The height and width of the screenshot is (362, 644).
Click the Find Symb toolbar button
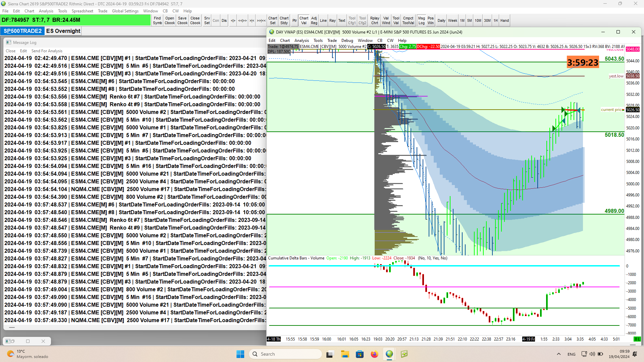coord(157,20)
